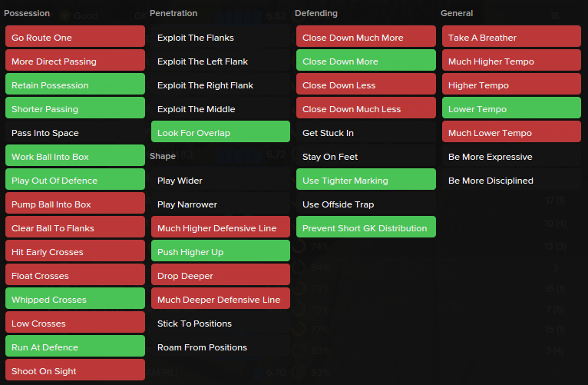588x385 pixels.
Task: Click Play Out Of Defence
Action: pyautogui.click(x=74, y=181)
